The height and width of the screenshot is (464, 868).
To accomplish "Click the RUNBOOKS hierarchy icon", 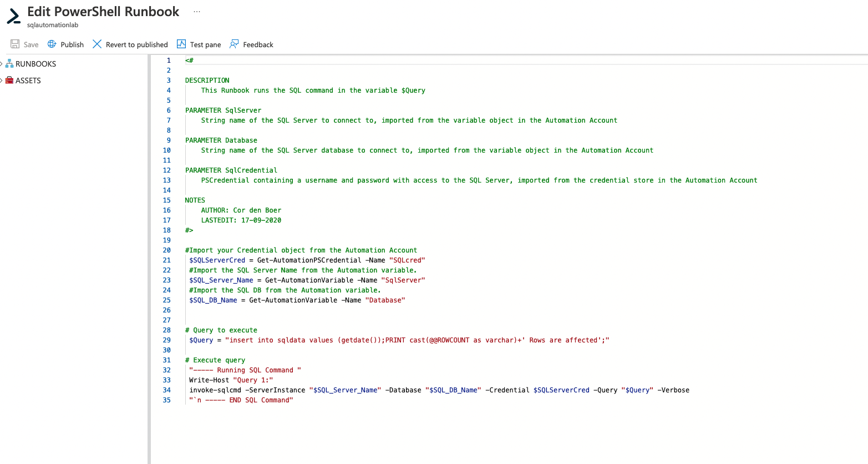I will (x=9, y=64).
